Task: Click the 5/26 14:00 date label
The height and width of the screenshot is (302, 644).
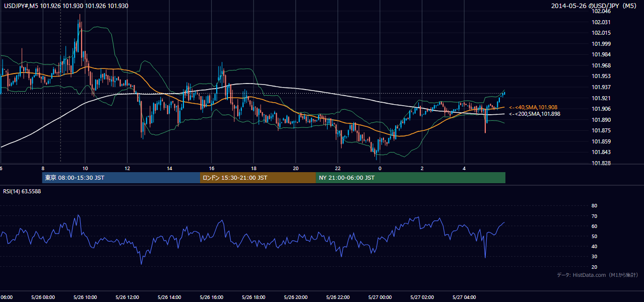Action: coord(169,297)
